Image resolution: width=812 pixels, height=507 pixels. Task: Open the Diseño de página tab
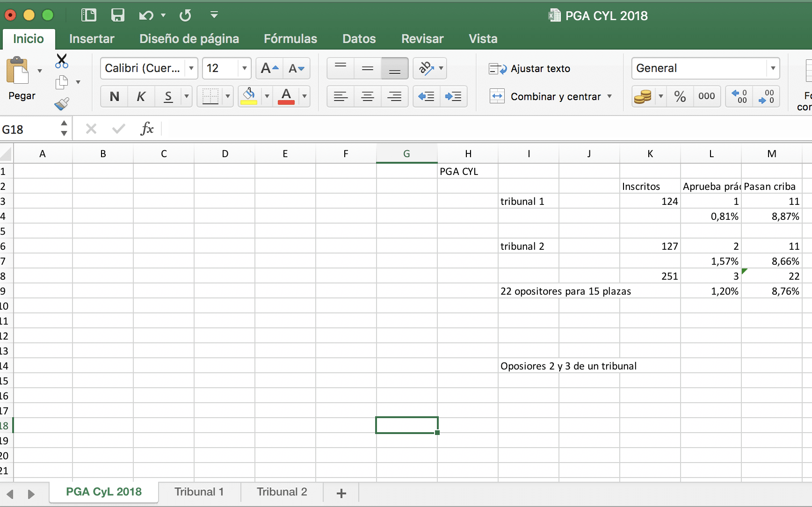[189, 39]
